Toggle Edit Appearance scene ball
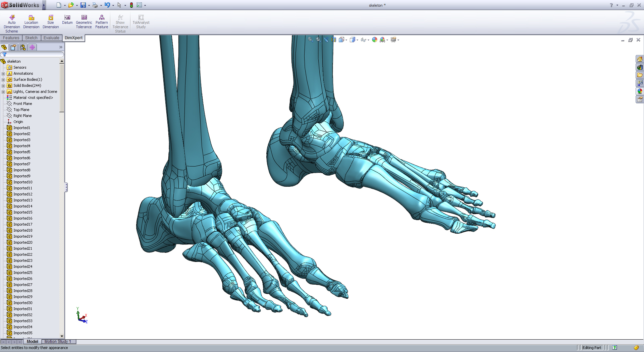Viewport: 644px width, 352px height. [375, 40]
